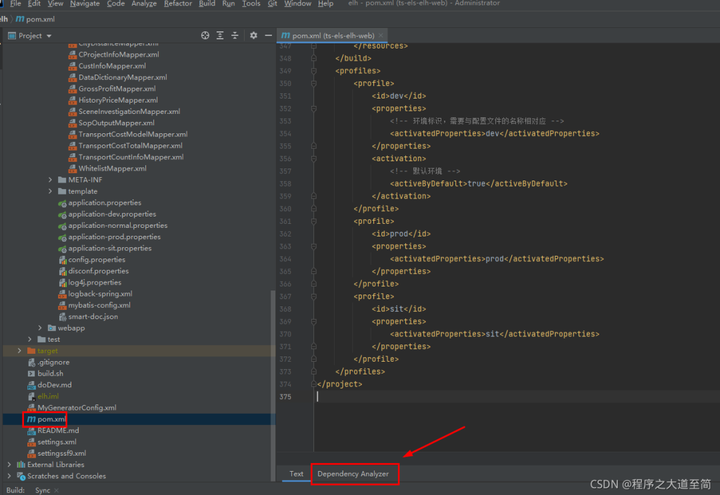Expand the META-INF folder

point(50,180)
